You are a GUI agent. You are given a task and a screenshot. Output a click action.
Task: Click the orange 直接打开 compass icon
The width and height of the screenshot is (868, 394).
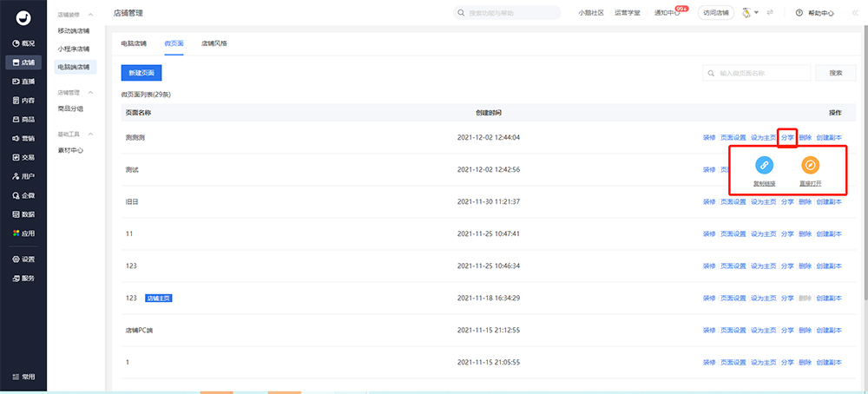[809, 165]
